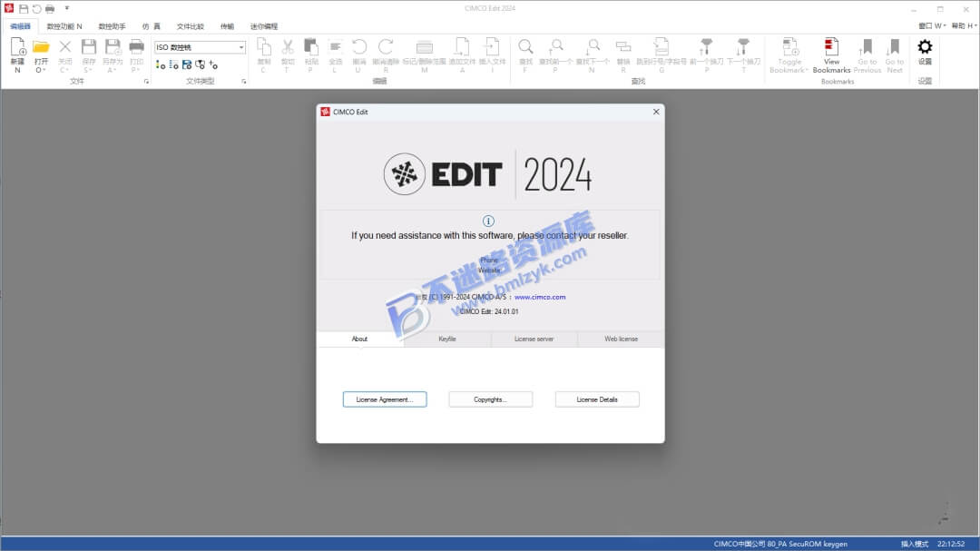
Task: Click the SecuROM keygen license text in status bar
Action: (x=780, y=544)
